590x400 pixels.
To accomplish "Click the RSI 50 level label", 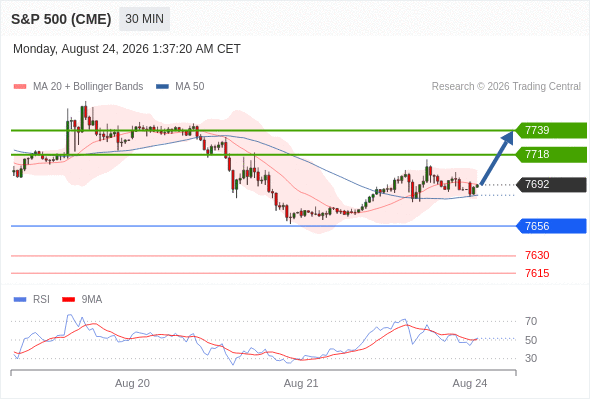I will pos(531,340).
